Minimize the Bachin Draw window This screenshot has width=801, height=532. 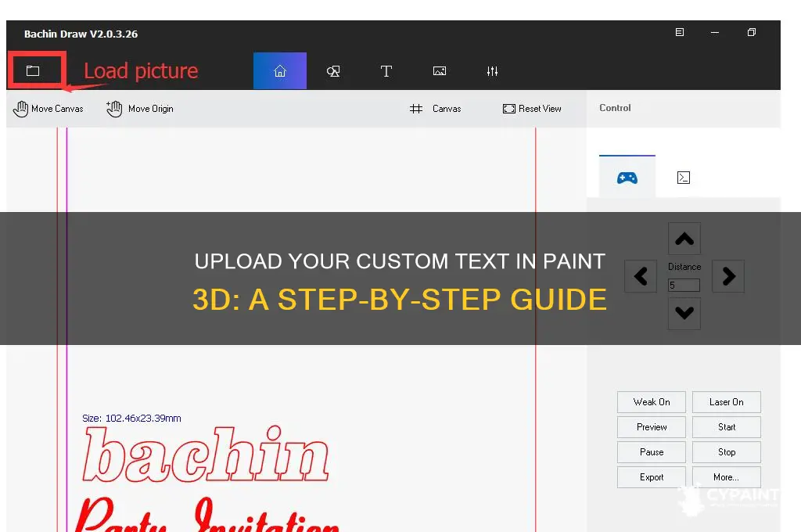click(x=715, y=32)
